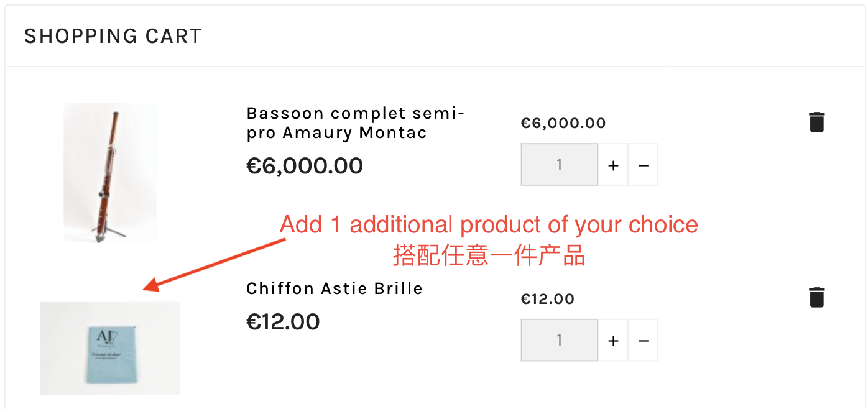This screenshot has height=409, width=868.
Task: Open the Bassoon complet semi-pro Amaury Montac link
Action: point(355,123)
